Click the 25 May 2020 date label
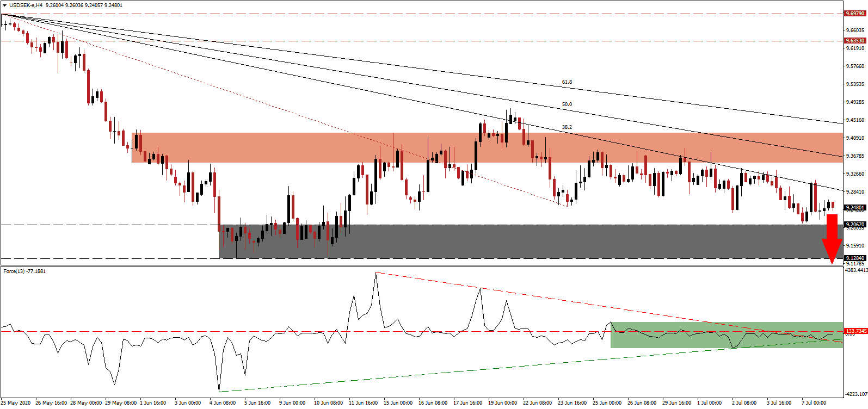The height and width of the screenshot is (409, 868). pos(16,403)
